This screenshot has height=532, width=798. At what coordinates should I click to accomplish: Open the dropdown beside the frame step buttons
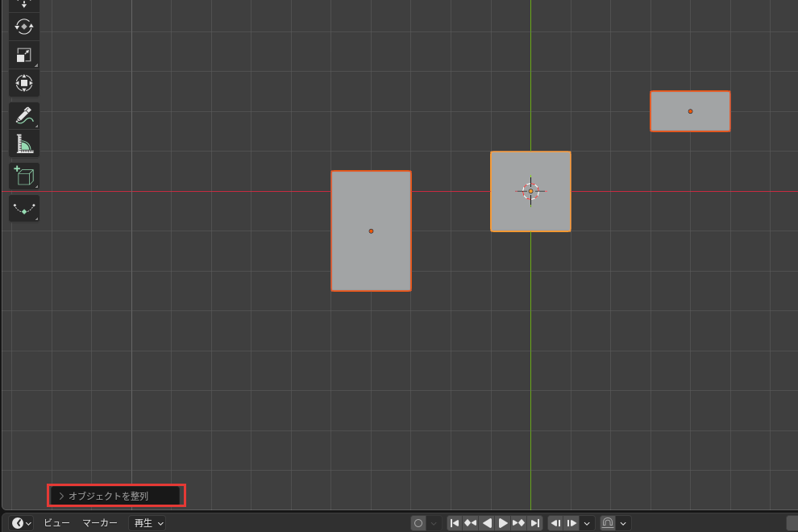pos(587,523)
